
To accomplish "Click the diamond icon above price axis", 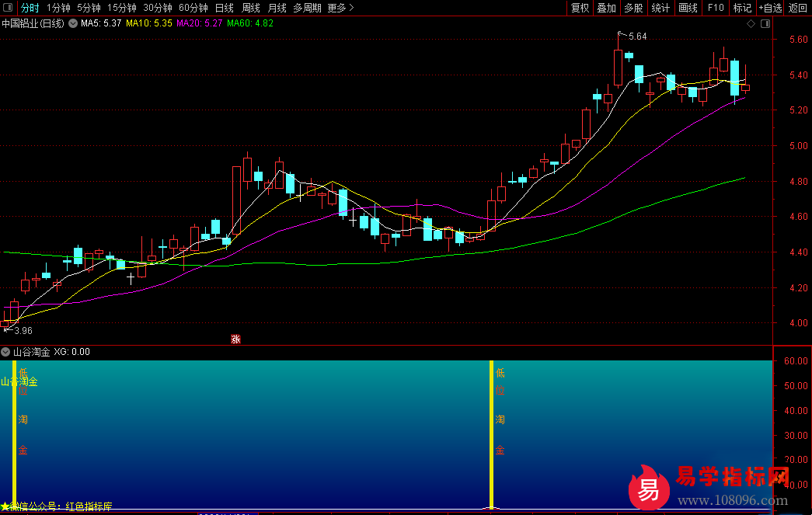I will [x=751, y=24].
